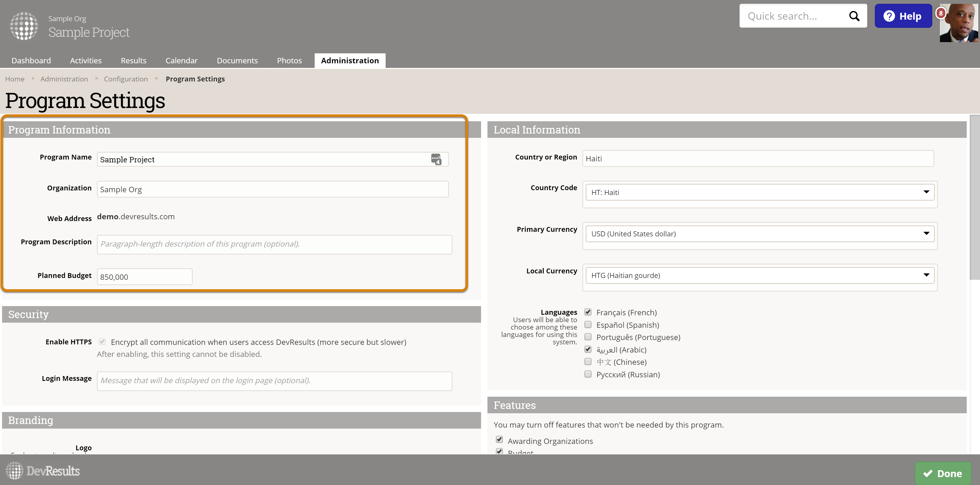This screenshot has height=485, width=980.
Task: Open the Local Currency dropdown
Action: (759, 275)
